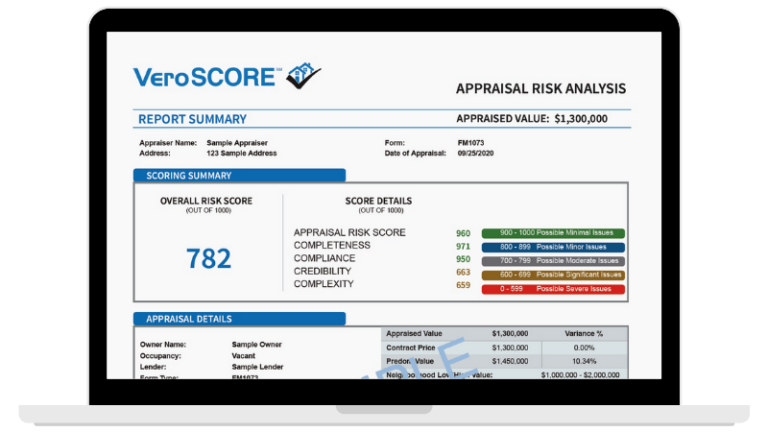Click the 10.34% variance cell
The height and width of the screenshot is (432, 768).
click(x=583, y=361)
